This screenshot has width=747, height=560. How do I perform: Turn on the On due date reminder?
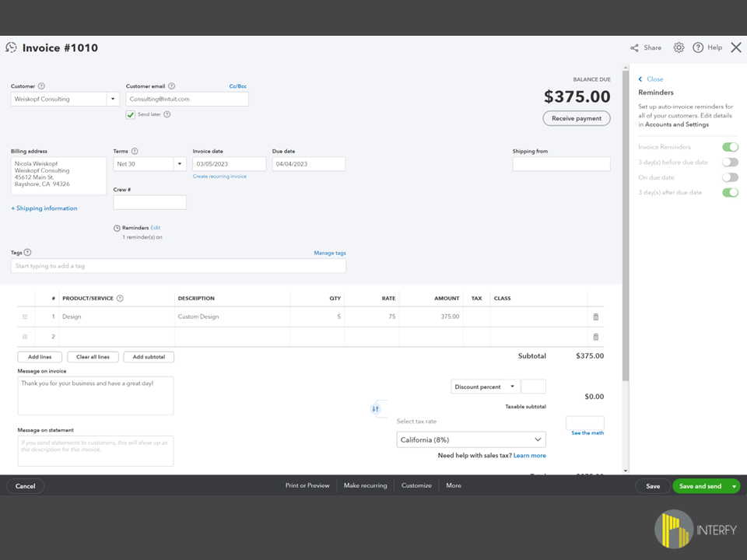pyautogui.click(x=730, y=177)
